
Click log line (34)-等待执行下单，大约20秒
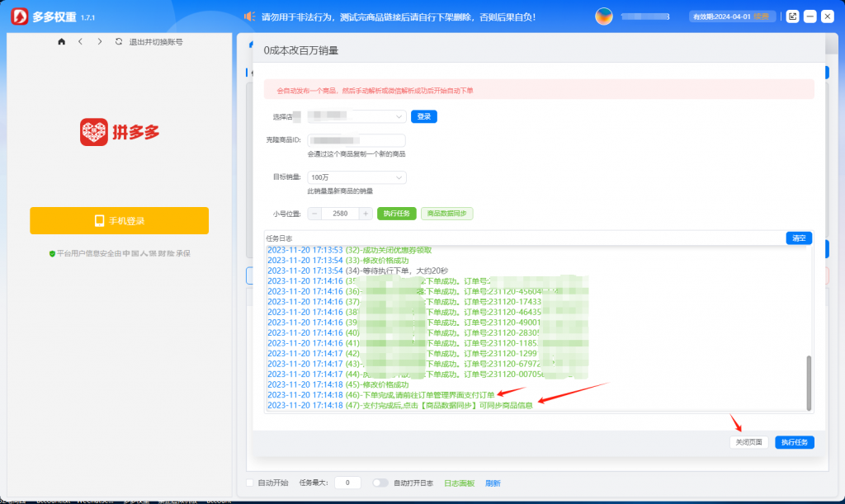[358, 271]
